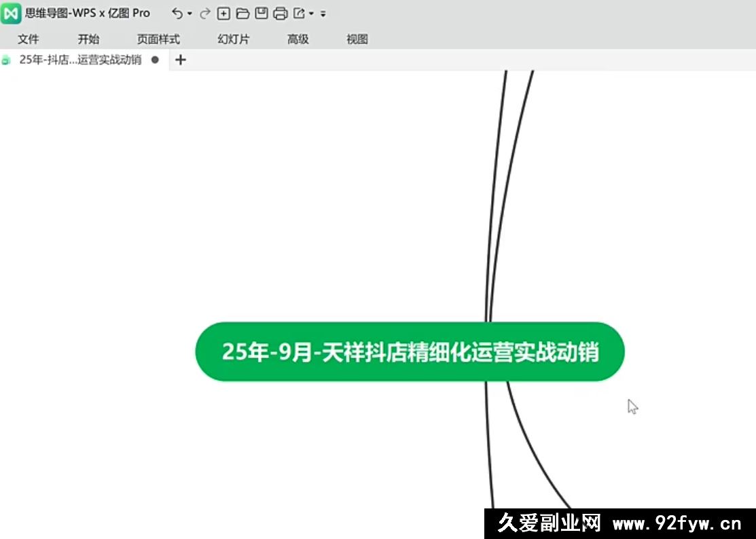This screenshot has height=539, width=756.
Task: Click the print icon
Action: click(280, 14)
